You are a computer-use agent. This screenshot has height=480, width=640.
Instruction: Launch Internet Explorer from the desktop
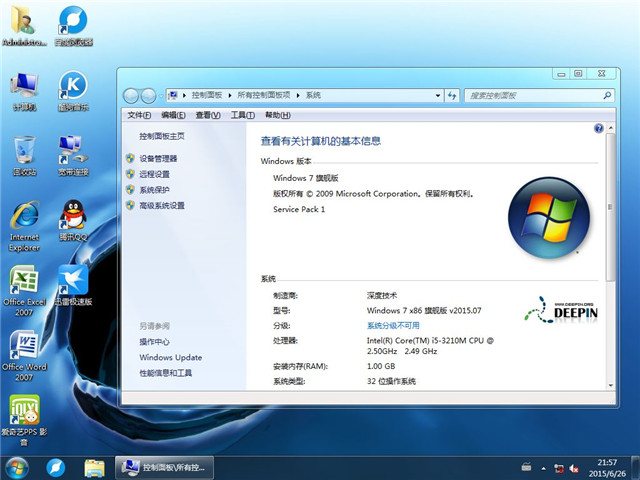(x=24, y=227)
